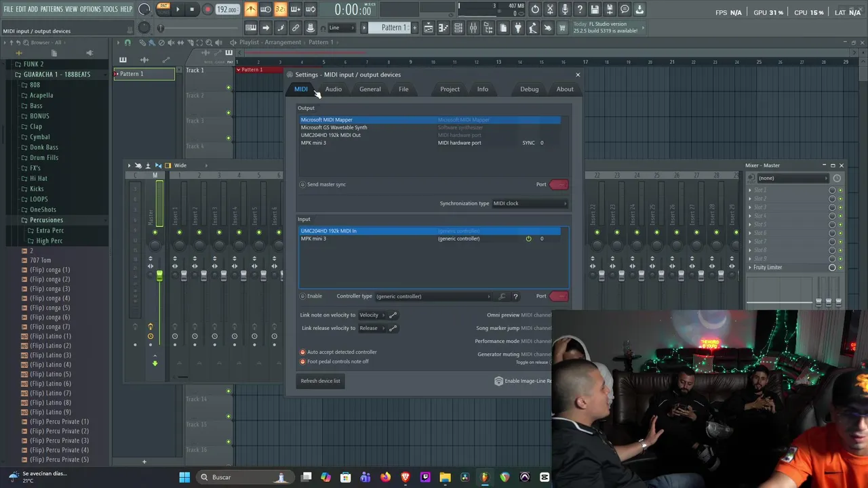Toggle the power icon for MPK mini 3 input

click(528, 239)
